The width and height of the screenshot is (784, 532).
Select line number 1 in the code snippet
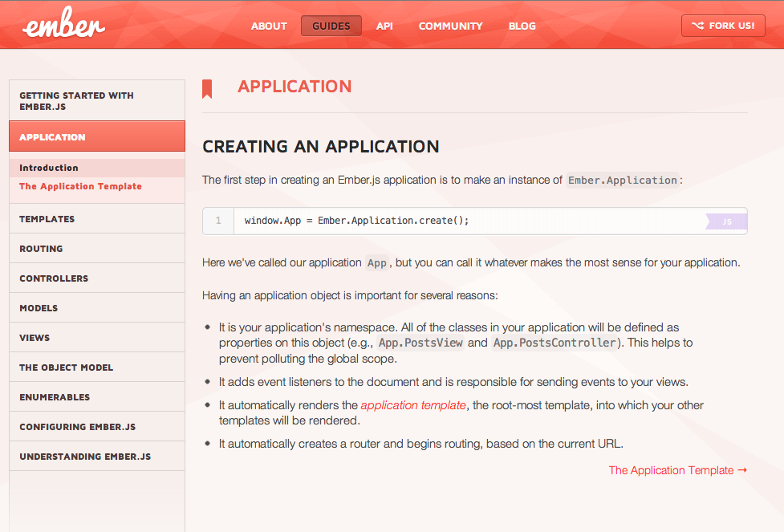tap(217, 220)
